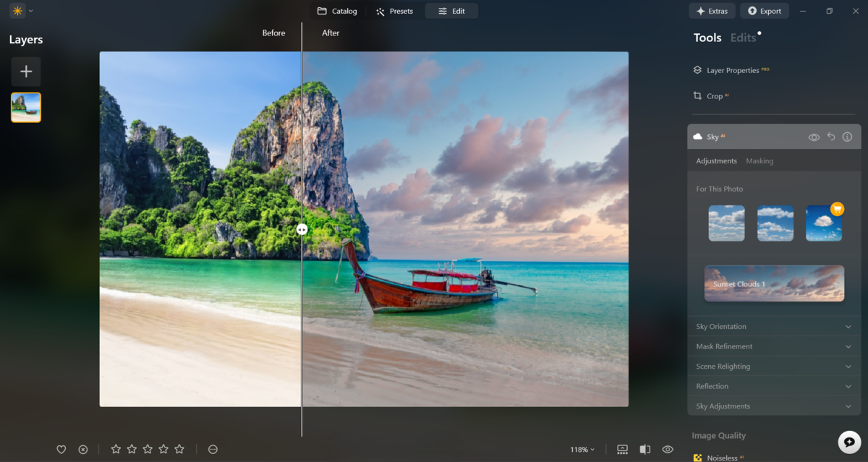
Task: Open dropdown arrow beside the logo
Action: [30, 11]
